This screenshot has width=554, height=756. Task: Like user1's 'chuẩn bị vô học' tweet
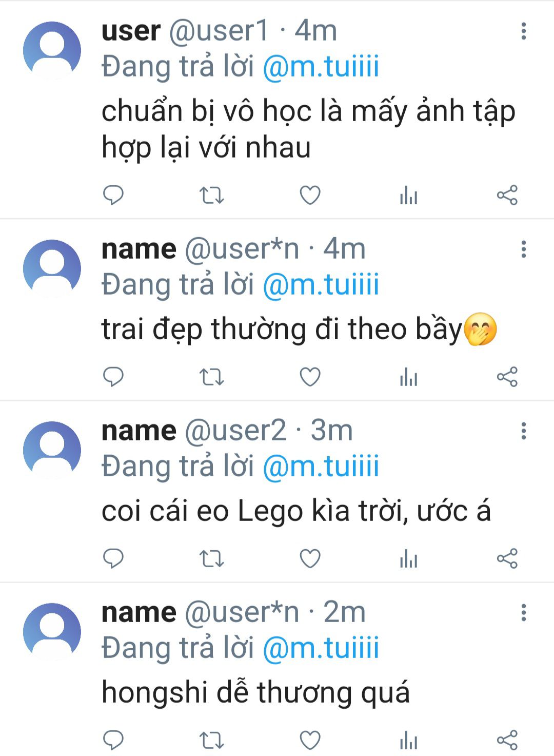tap(310, 195)
